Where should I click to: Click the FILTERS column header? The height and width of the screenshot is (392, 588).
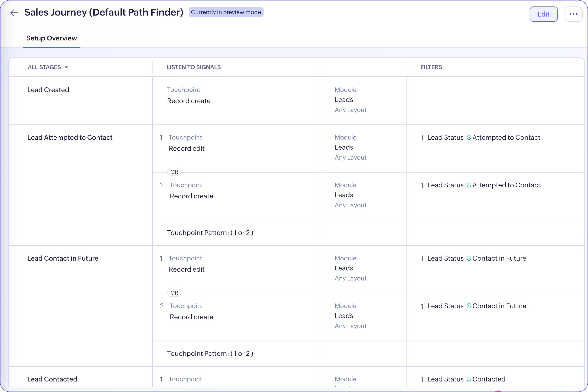(431, 67)
